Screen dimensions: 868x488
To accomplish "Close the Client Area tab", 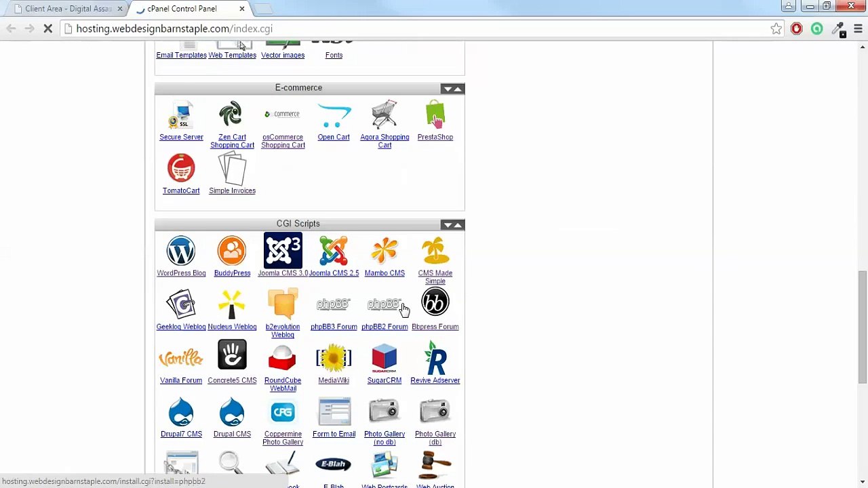I will pos(120,9).
